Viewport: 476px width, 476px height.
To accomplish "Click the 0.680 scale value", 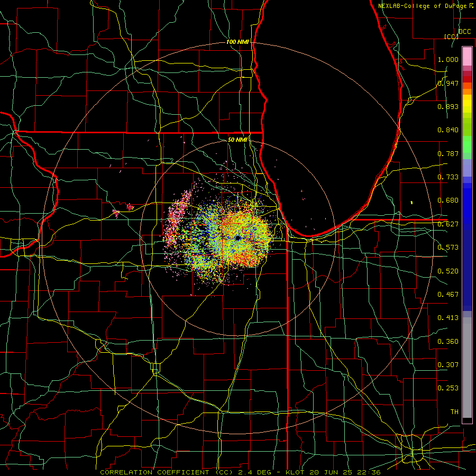I will [x=448, y=200].
